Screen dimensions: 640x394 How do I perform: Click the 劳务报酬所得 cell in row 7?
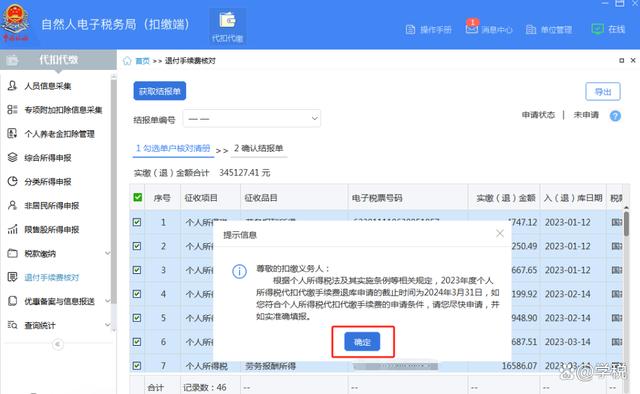click(x=270, y=366)
